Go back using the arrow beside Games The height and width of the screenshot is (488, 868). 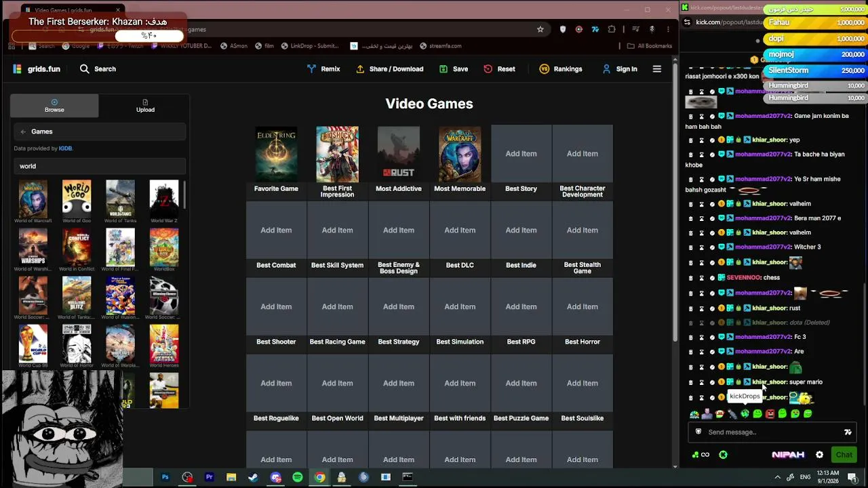tap(23, 131)
